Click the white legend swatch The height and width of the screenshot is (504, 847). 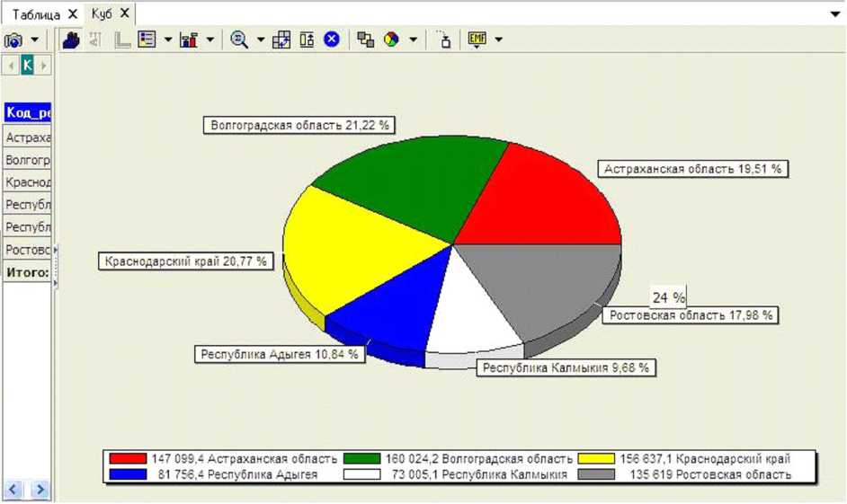pyautogui.click(x=362, y=474)
